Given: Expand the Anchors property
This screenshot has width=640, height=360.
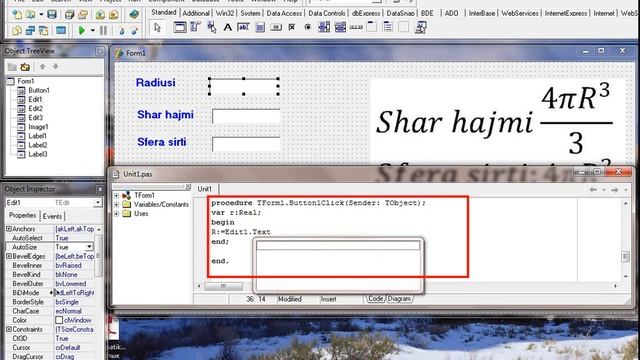Looking at the screenshot, I should 9,229.
